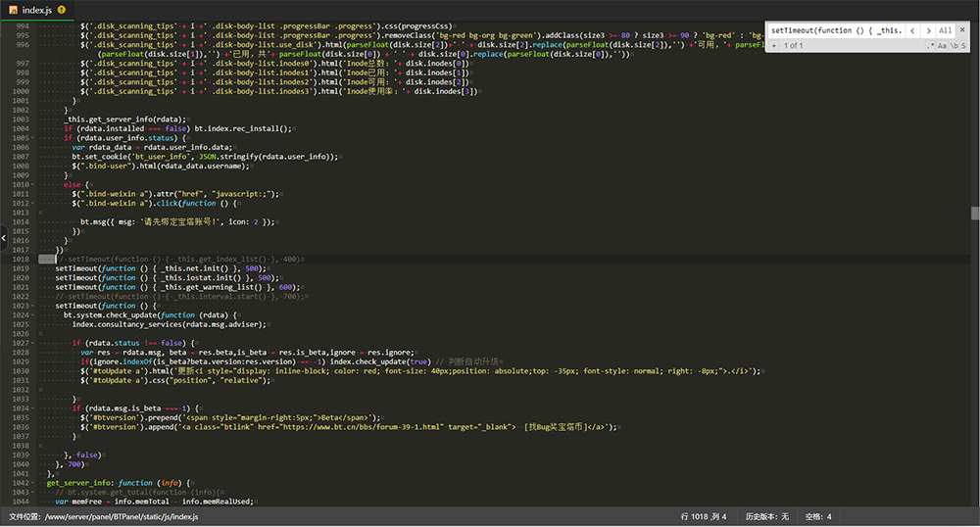Toggle case-sensitive search (Aa)

tap(943, 46)
